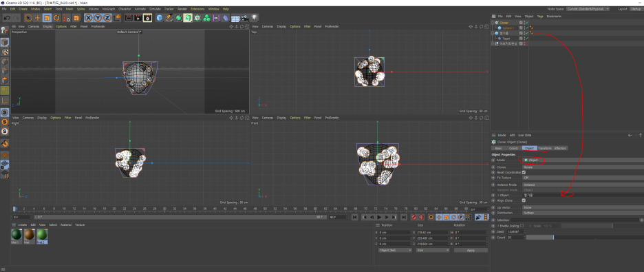Select the Move tool cross icon
The image size is (644, 272).
point(37,18)
